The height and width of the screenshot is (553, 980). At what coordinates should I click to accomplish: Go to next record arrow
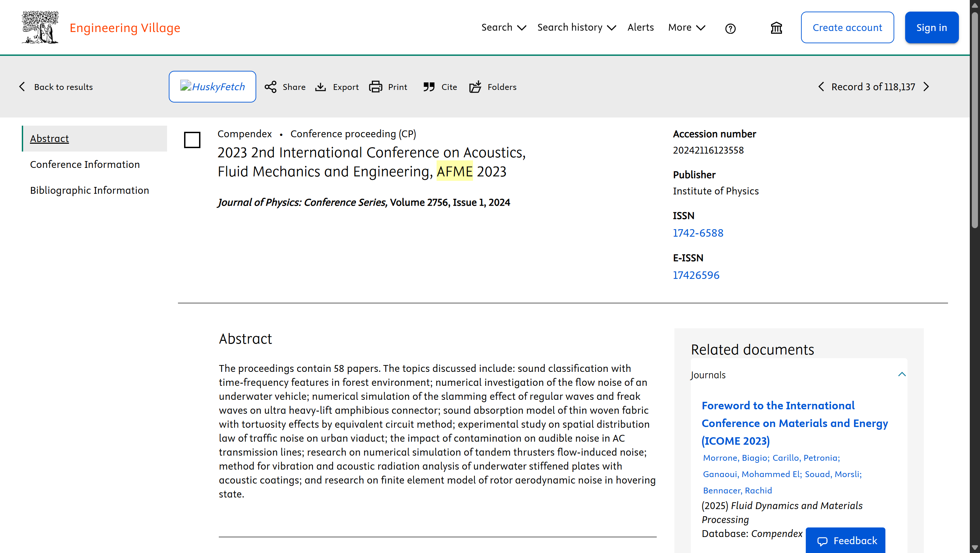click(926, 87)
